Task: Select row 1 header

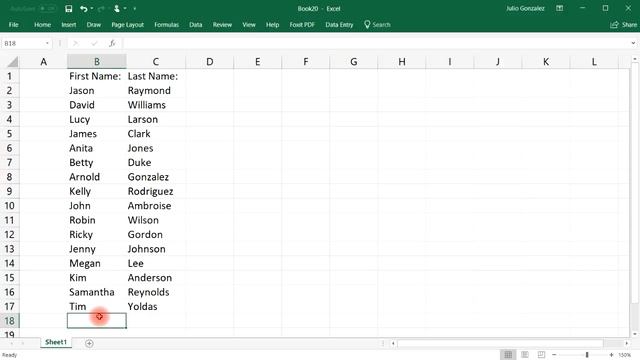Action: pyautogui.click(x=9, y=76)
